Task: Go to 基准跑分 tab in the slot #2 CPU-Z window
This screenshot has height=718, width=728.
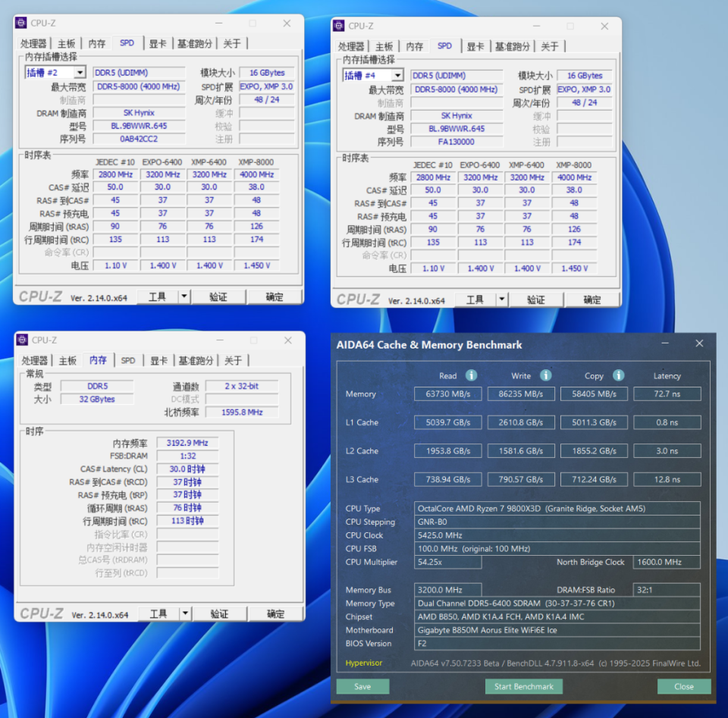Action: pos(195,44)
